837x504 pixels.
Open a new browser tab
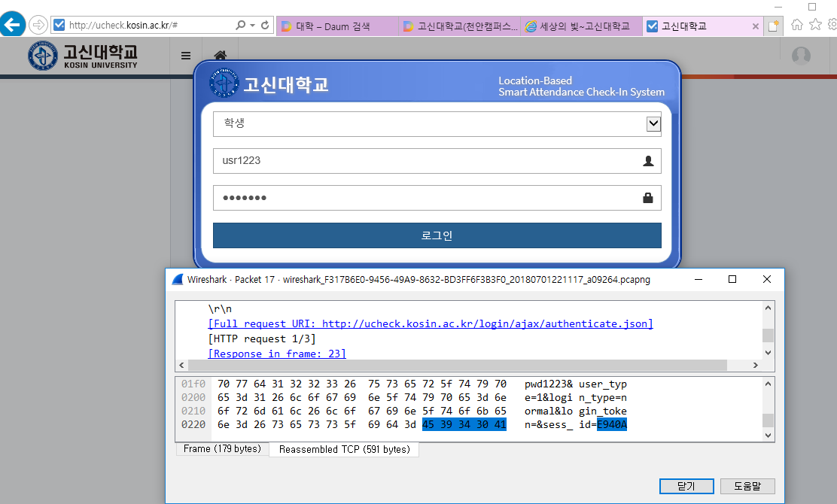pos(774,26)
